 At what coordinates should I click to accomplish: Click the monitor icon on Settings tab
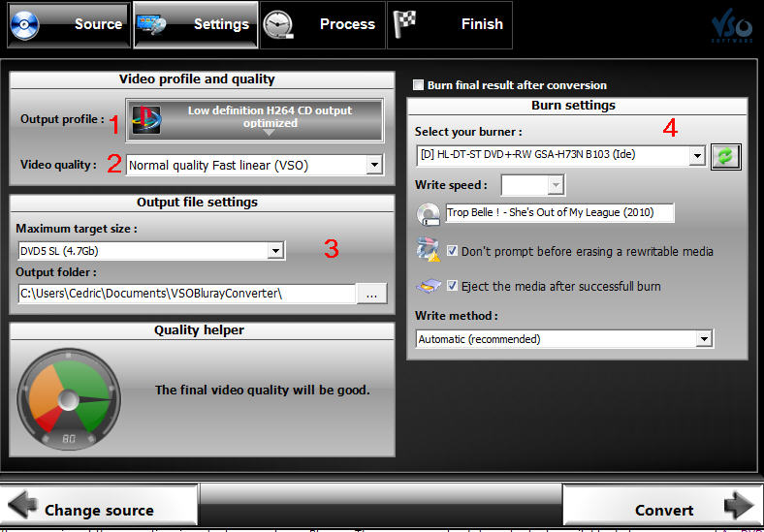tap(151, 25)
